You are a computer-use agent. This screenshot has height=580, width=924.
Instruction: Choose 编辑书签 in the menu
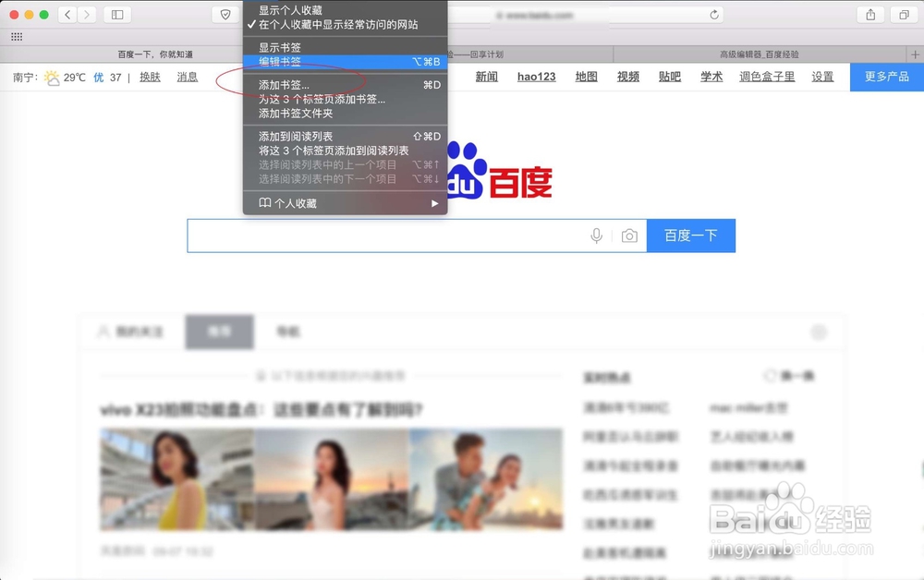click(x=346, y=62)
